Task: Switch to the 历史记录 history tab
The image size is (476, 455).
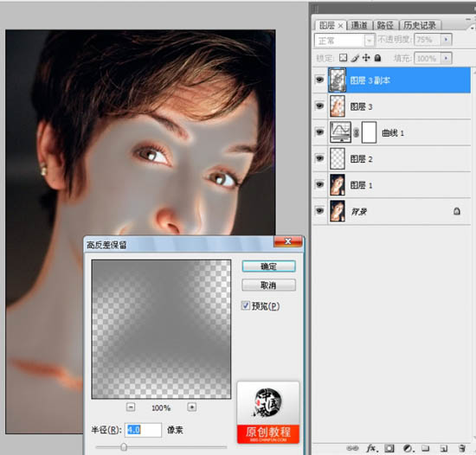Action: pos(420,25)
